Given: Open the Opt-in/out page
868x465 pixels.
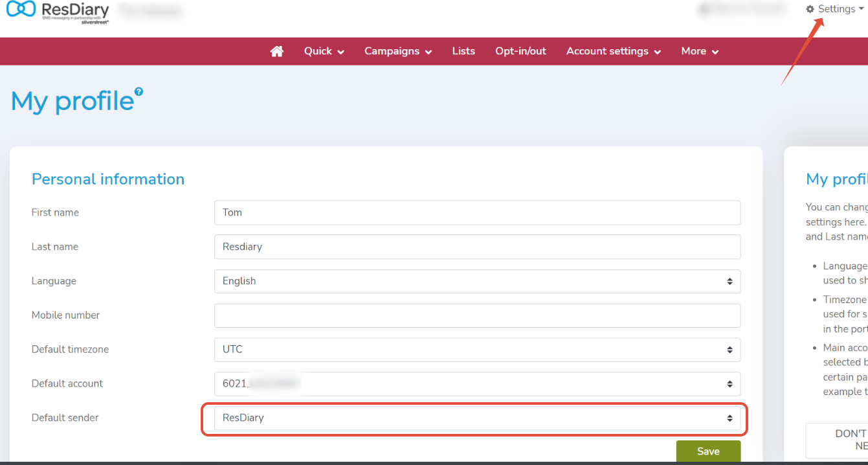Looking at the screenshot, I should (521, 51).
